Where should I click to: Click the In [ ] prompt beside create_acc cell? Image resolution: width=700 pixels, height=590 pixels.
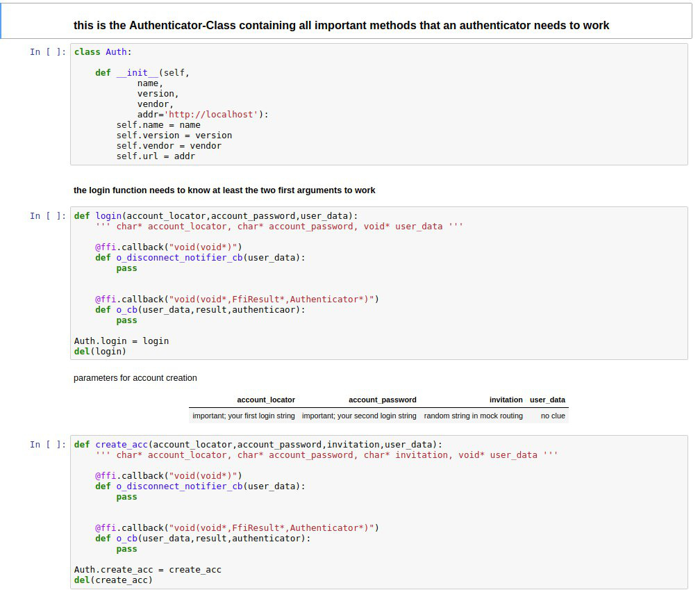point(48,445)
